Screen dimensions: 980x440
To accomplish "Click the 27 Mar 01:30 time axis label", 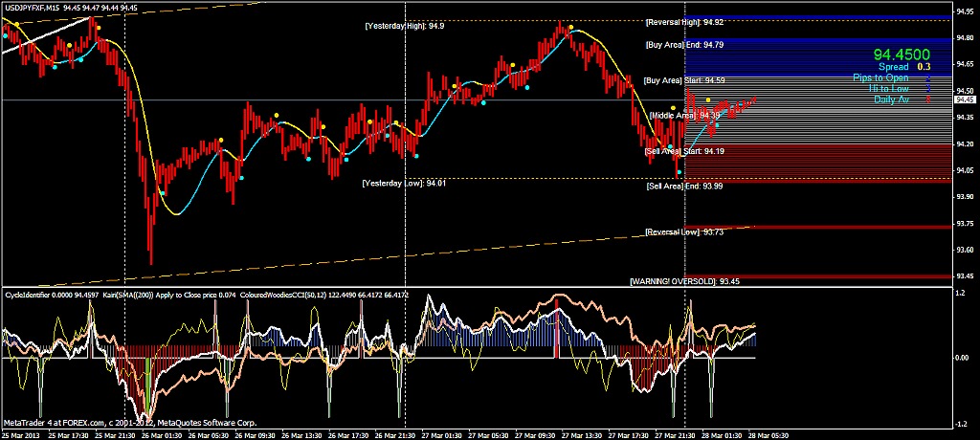I will pos(441,434).
